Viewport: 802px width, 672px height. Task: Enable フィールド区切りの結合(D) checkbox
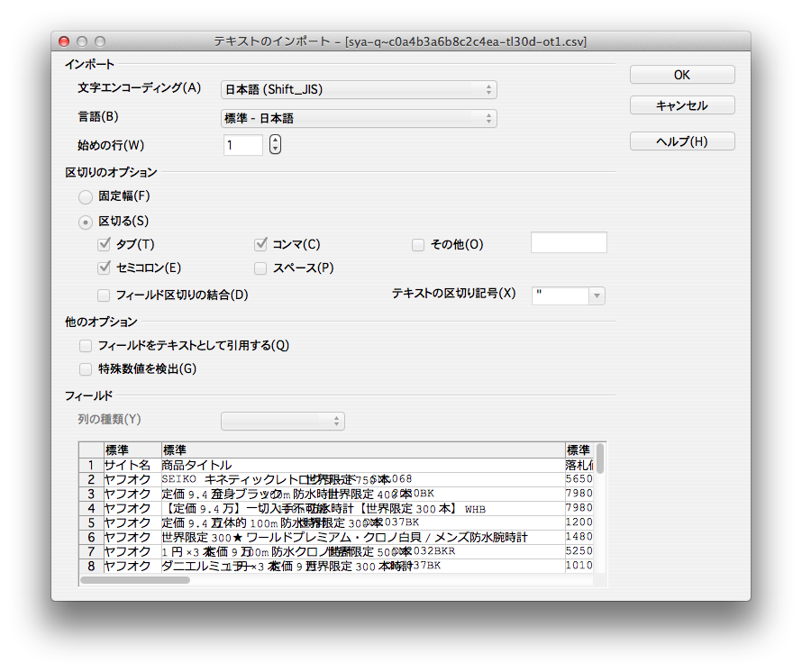(104, 295)
